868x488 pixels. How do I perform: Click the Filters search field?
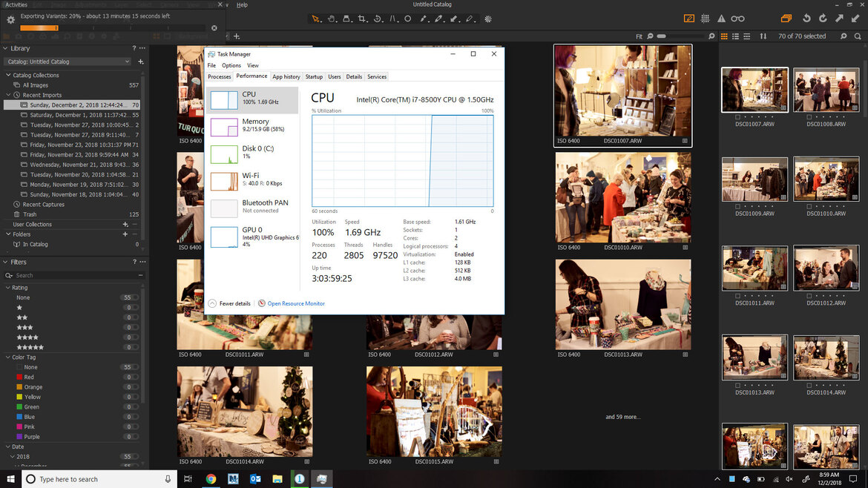(x=73, y=276)
